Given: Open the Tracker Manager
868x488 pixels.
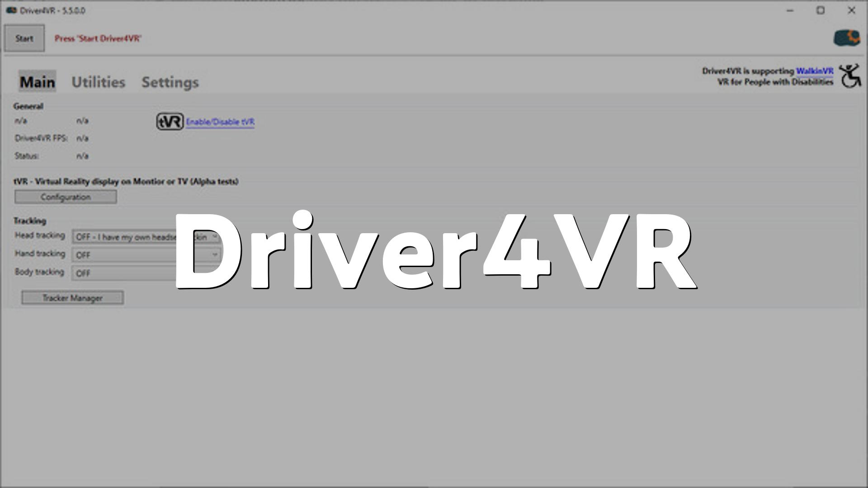Looking at the screenshot, I should tap(72, 298).
